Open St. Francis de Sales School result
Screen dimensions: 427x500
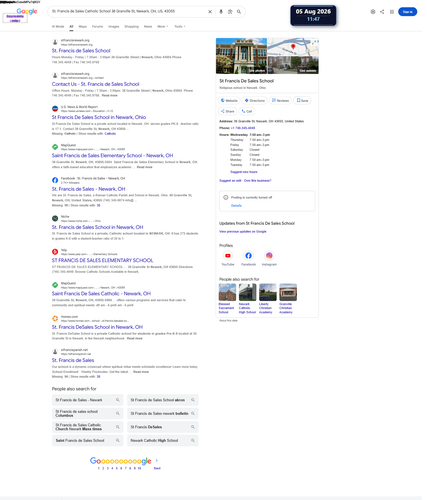[x=82, y=51]
